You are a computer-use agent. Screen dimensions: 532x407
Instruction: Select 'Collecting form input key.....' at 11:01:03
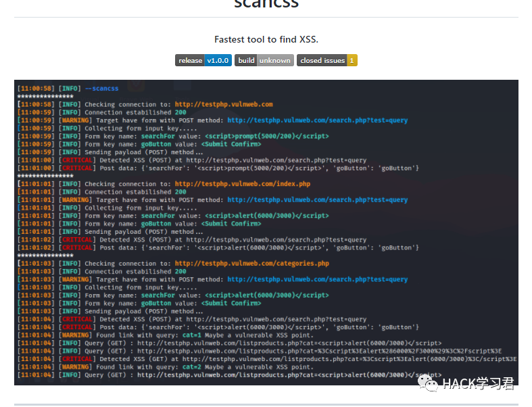(x=141, y=287)
